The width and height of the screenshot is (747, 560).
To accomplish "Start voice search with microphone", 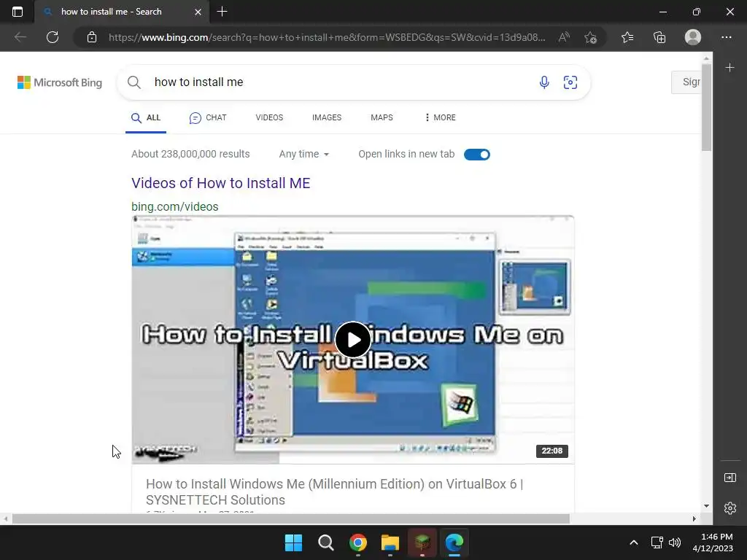I will tap(544, 82).
